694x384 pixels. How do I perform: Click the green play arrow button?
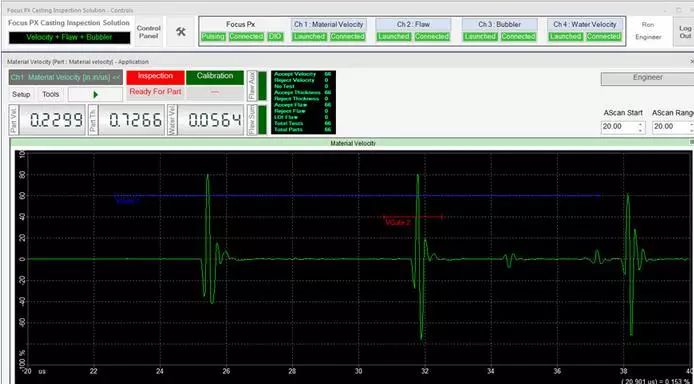click(x=96, y=94)
